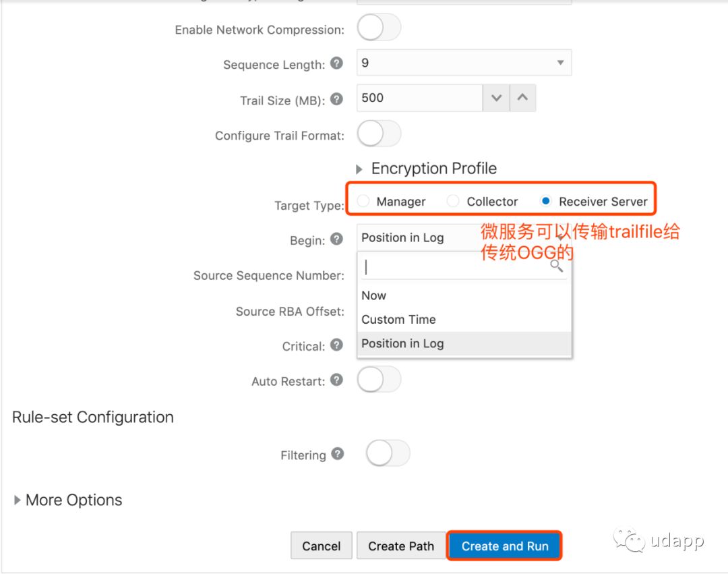Click the Trail Size help icon
The width and height of the screenshot is (728, 574).
click(337, 99)
